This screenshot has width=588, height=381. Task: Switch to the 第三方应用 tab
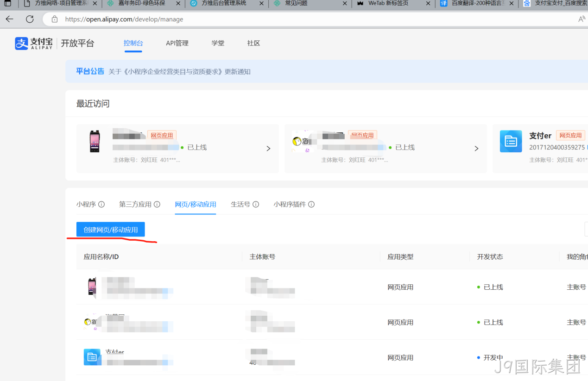(135, 204)
